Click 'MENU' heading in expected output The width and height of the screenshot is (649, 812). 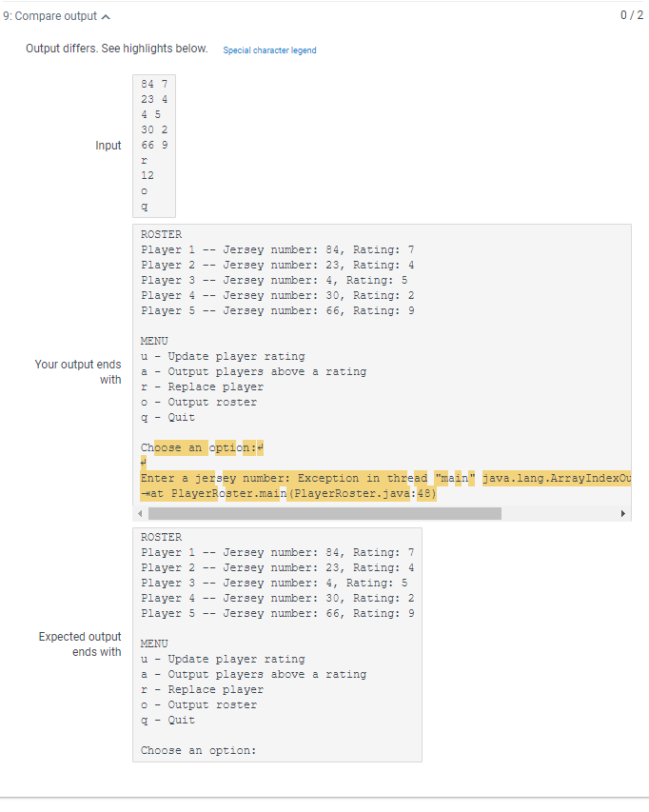[x=154, y=644]
